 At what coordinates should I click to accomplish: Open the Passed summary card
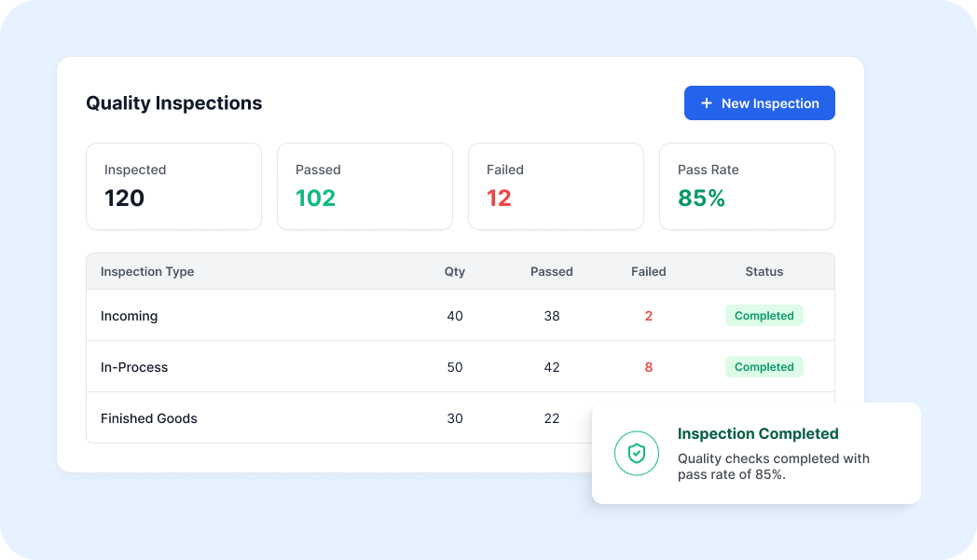(365, 186)
